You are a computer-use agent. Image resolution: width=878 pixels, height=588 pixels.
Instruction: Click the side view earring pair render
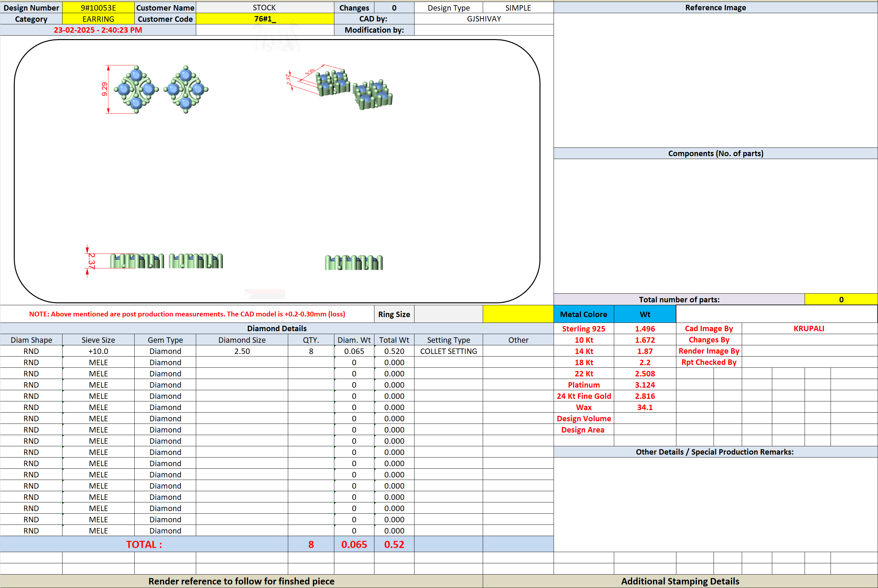(x=166, y=261)
